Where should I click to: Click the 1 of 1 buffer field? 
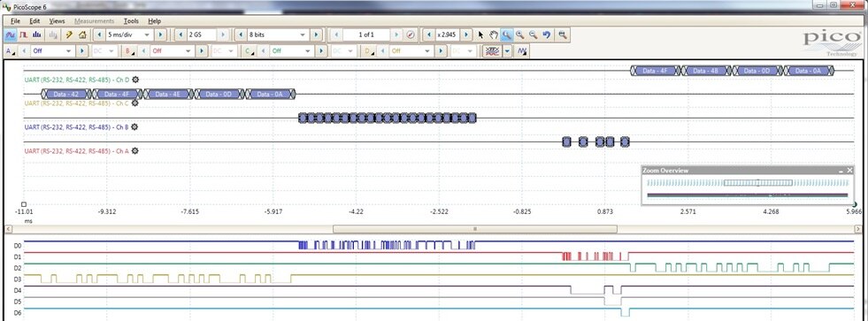click(x=366, y=34)
